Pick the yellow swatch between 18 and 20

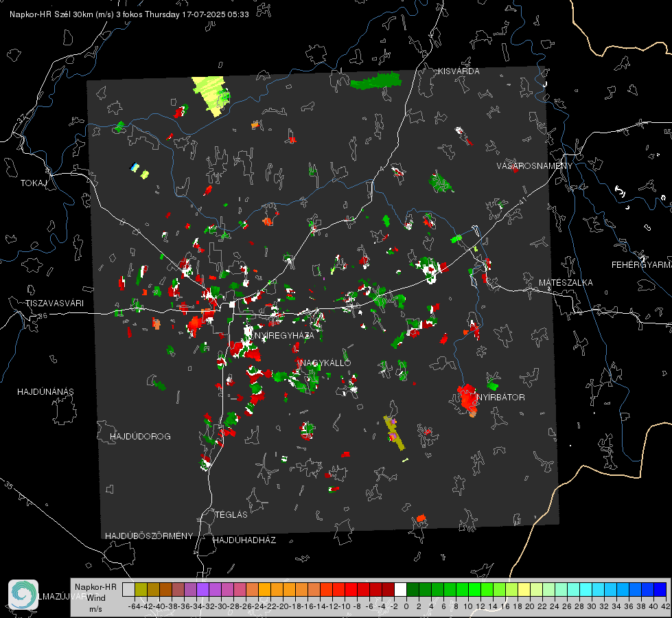point(524,589)
